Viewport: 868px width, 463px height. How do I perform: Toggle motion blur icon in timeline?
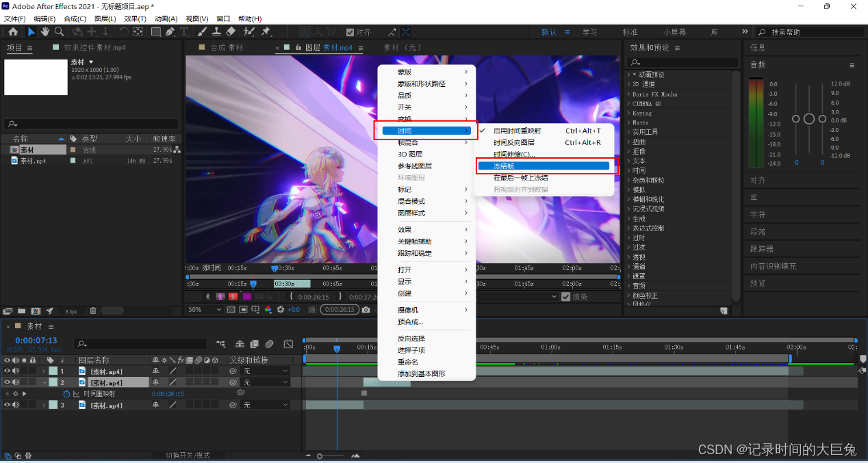coord(270,344)
